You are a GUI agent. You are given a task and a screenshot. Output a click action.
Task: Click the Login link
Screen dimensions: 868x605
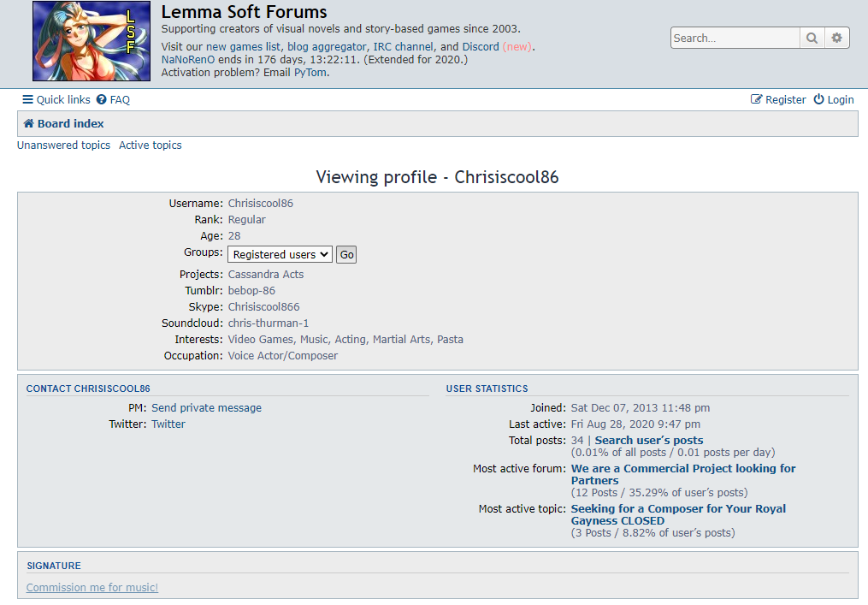point(834,99)
